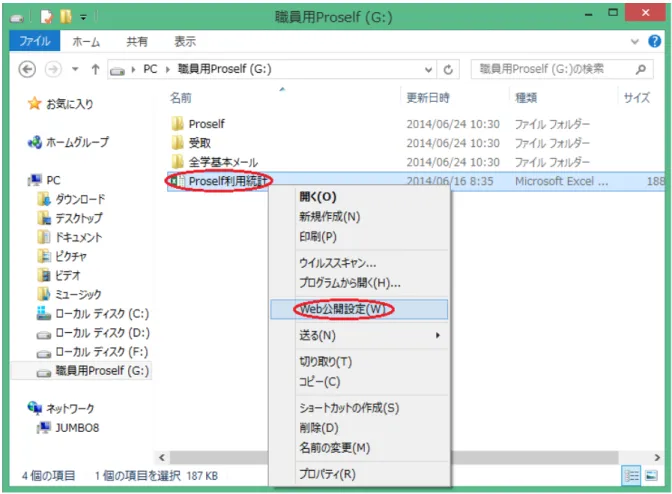Open the Help question mark icon
Image resolution: width=672 pixels, height=494 pixels.
coord(654,41)
